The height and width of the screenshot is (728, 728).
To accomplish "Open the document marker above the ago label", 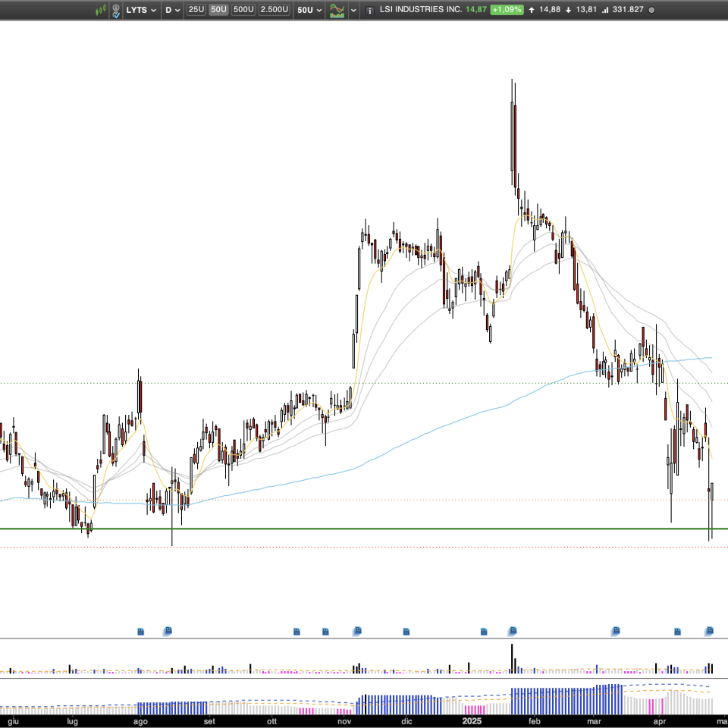I will [141, 632].
